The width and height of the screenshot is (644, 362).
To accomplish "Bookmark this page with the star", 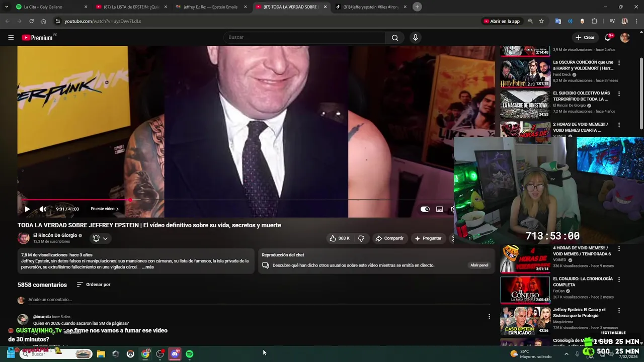I will 541,21.
